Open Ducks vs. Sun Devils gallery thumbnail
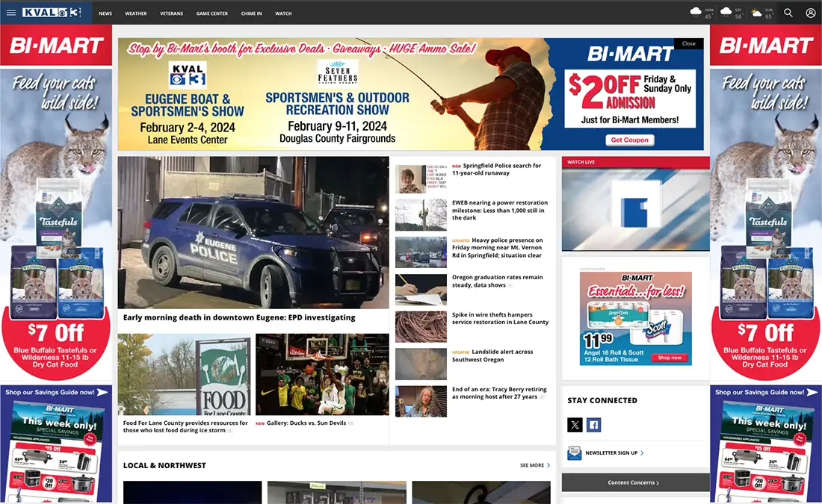This screenshot has height=504, width=822. [x=322, y=374]
